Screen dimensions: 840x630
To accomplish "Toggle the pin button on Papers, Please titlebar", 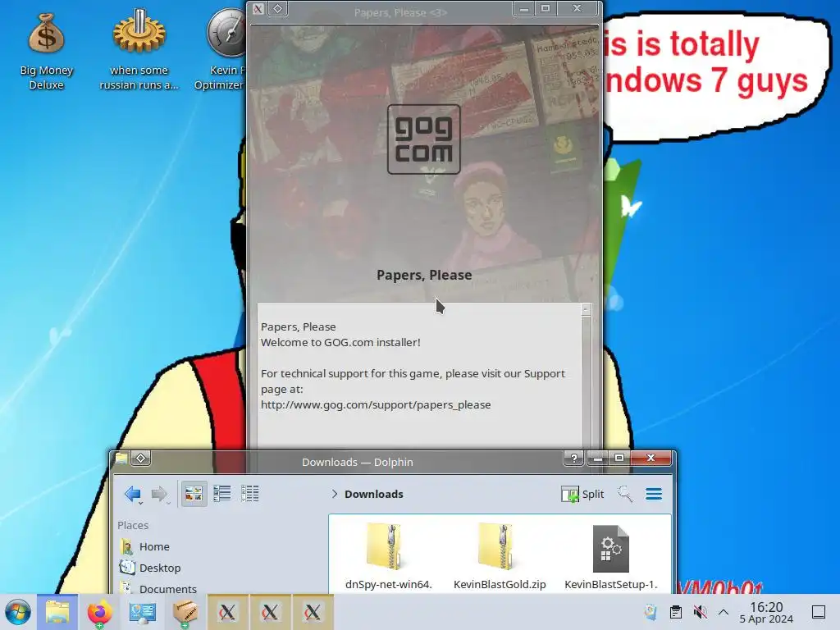I will pos(277,8).
